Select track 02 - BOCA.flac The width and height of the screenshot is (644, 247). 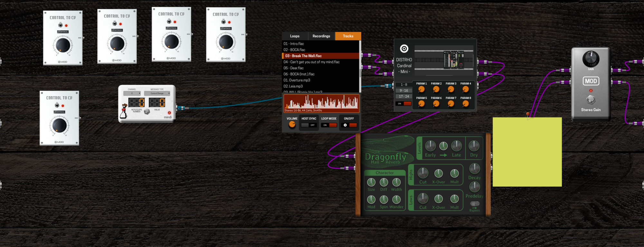320,50
